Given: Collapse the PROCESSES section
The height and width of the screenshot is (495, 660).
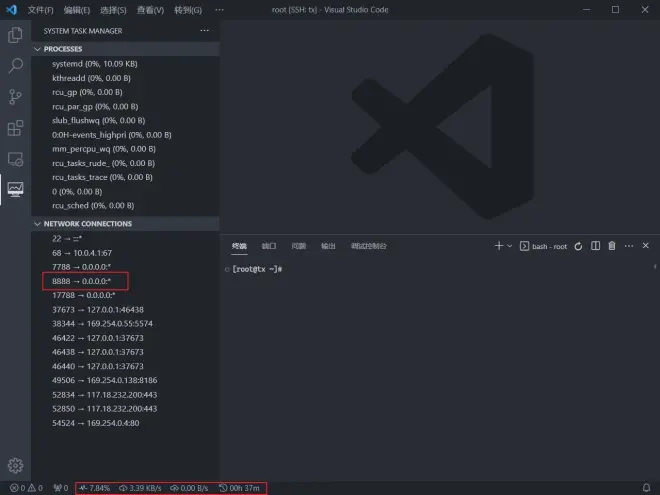Looking at the screenshot, I should (x=125, y=49).
